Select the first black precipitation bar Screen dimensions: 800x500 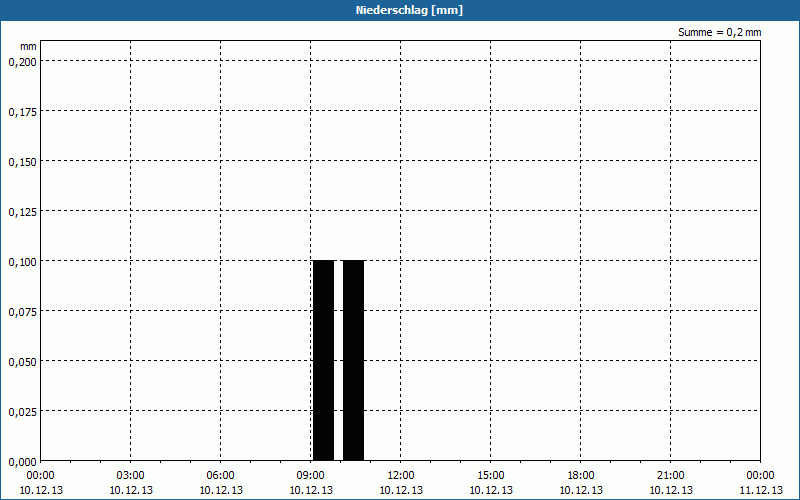(x=323, y=360)
